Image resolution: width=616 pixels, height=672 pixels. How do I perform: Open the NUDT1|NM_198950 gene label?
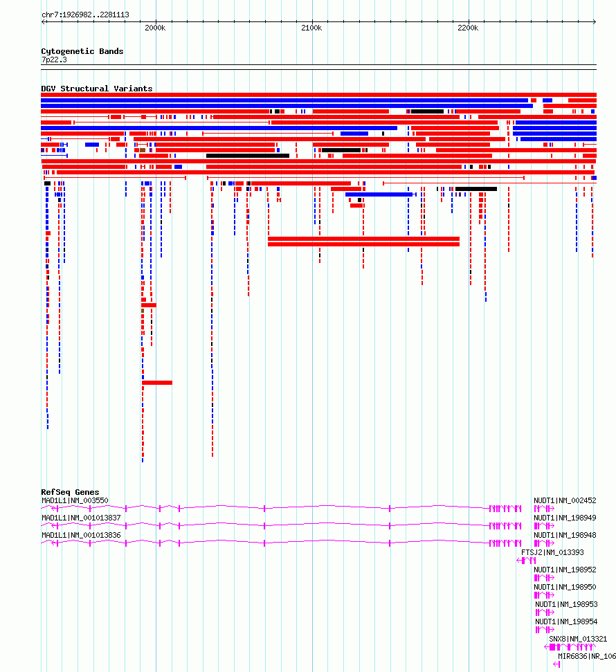565,587
